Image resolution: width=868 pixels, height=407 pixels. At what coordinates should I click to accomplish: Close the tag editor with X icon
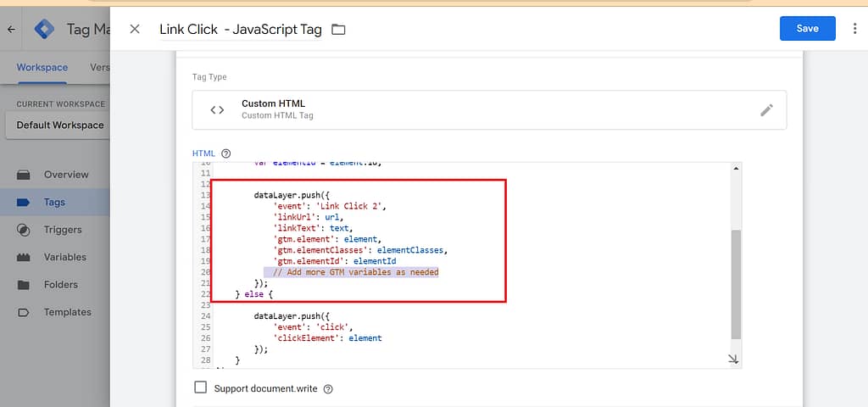click(x=135, y=29)
